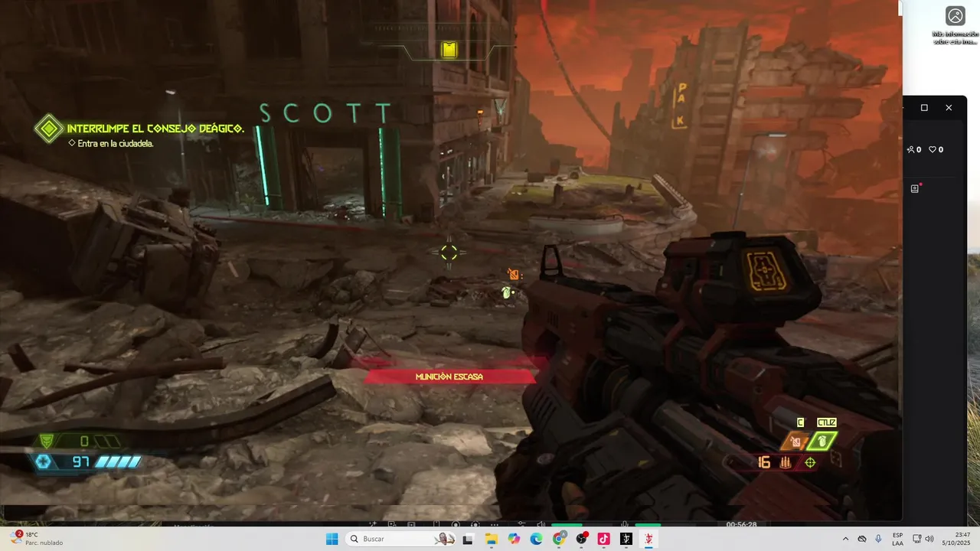Viewport: 980px width, 551px height.
Task: Open the black TikTok Live Studio taskbar icon
Action: [x=626, y=539]
